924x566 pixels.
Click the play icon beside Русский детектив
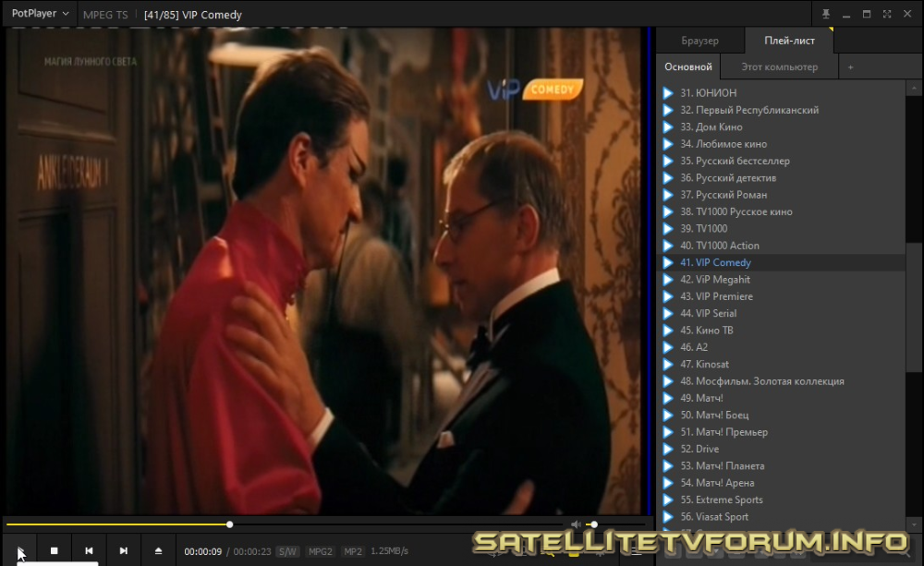(x=668, y=178)
